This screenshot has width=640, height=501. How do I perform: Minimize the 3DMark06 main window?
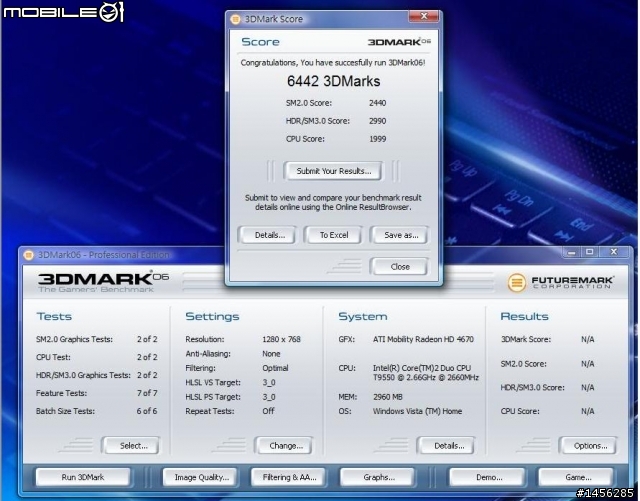pos(571,252)
